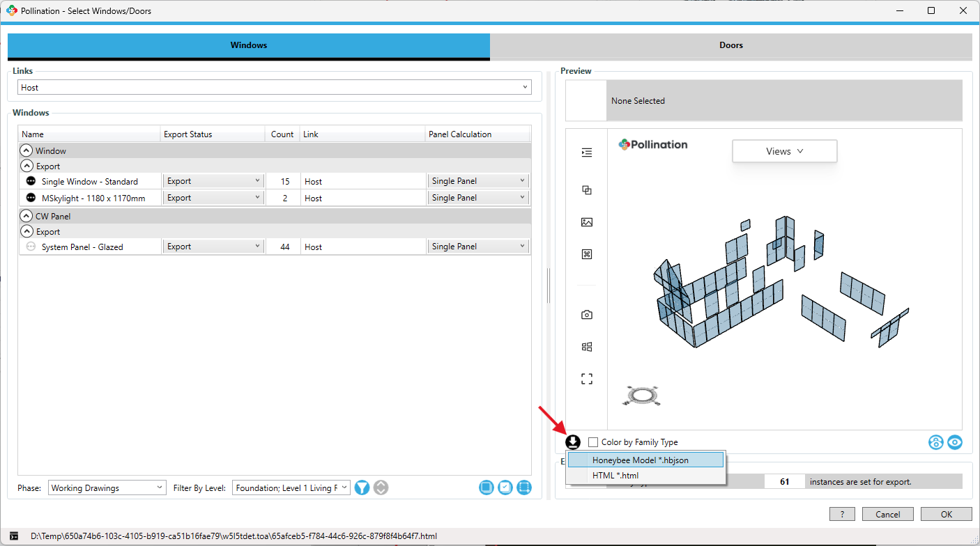Switch to the Doors tab
The image size is (980, 546).
730,45
